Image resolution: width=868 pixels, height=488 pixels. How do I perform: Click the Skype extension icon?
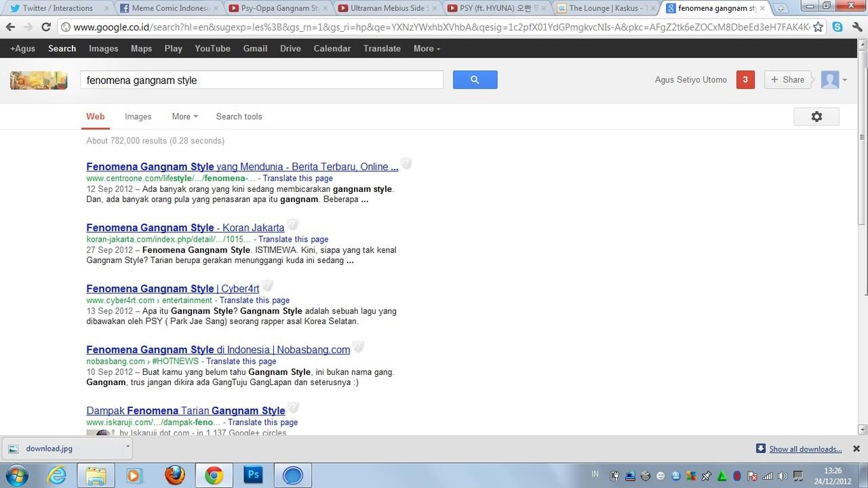coord(837,27)
